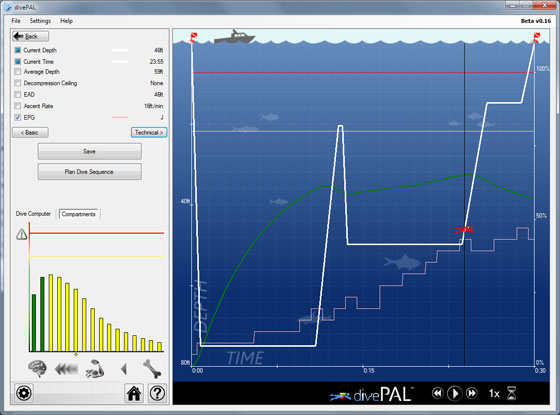Viewport: 560px width, 415px height.
Task: Play the dive simulation
Action: [455, 393]
